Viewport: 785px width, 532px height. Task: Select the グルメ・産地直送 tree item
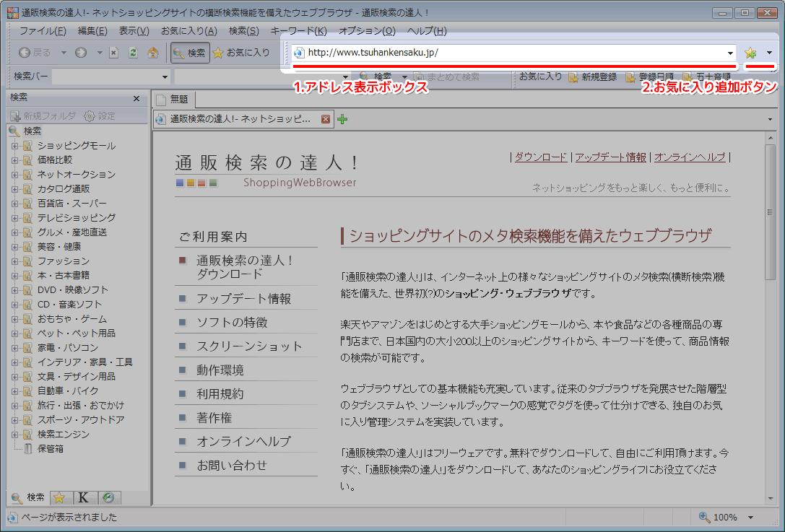click(x=71, y=232)
